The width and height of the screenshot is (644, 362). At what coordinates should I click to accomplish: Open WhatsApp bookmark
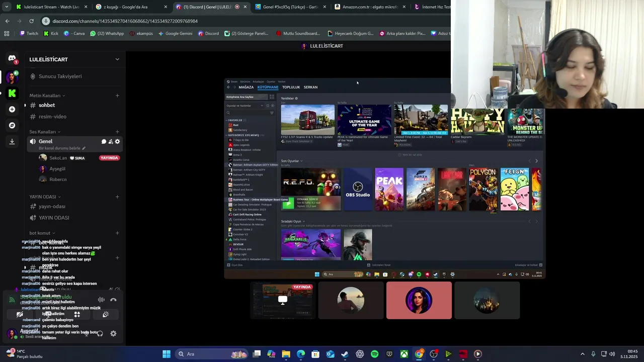[x=107, y=34]
